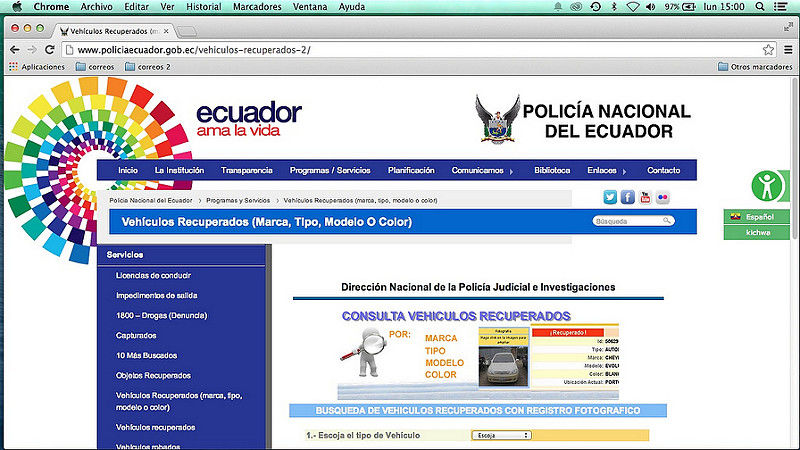Open the Ver menu
This screenshot has height=450, width=800.
point(167,7)
